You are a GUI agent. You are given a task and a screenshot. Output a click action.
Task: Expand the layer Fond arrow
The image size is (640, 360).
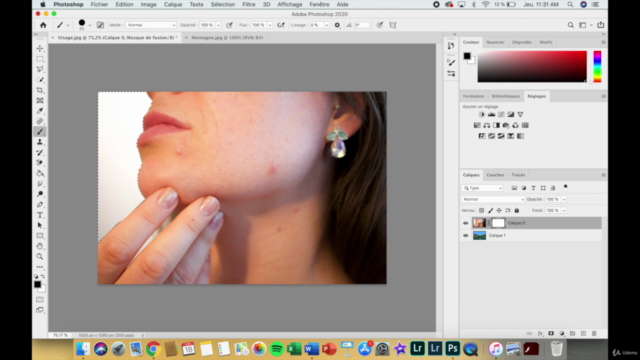[x=564, y=211]
